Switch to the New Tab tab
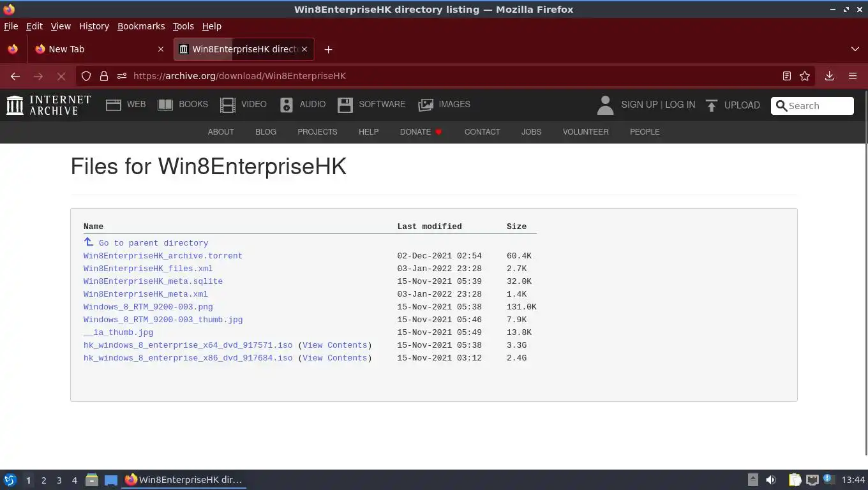 pyautogui.click(x=99, y=49)
